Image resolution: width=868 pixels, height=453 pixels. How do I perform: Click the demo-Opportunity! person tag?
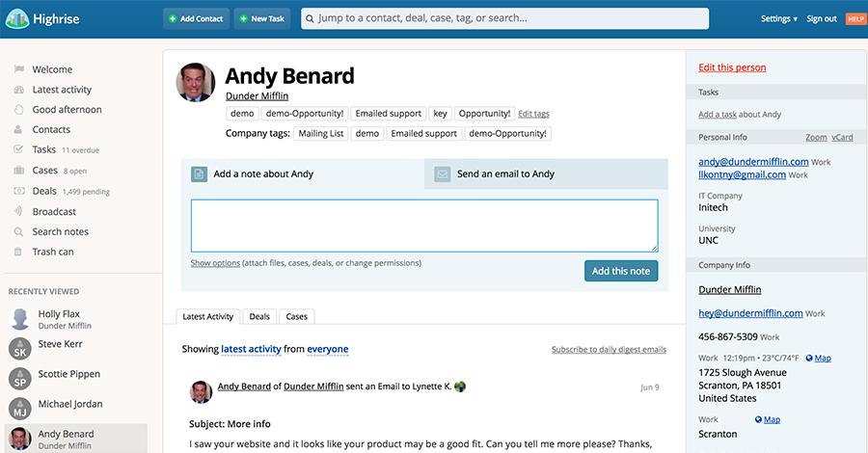305,114
